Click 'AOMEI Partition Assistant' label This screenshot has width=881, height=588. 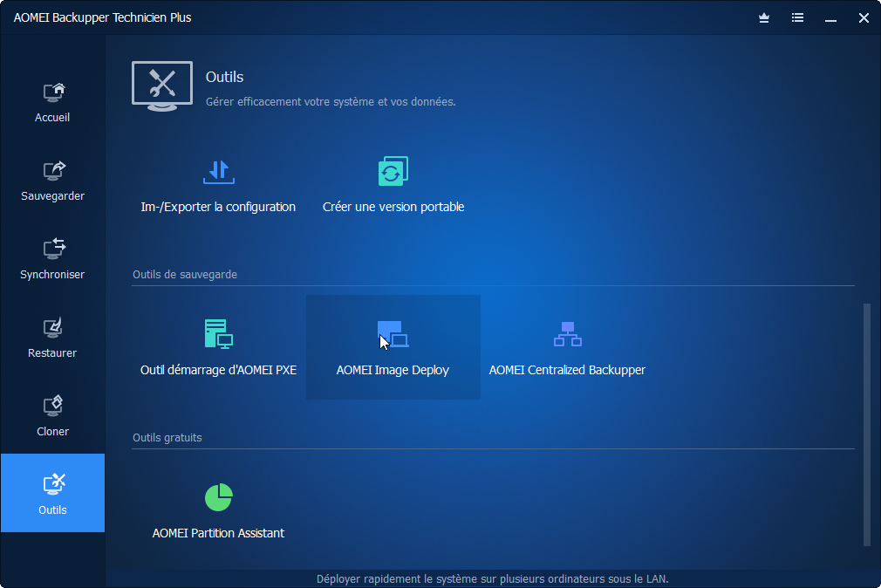[218, 533]
